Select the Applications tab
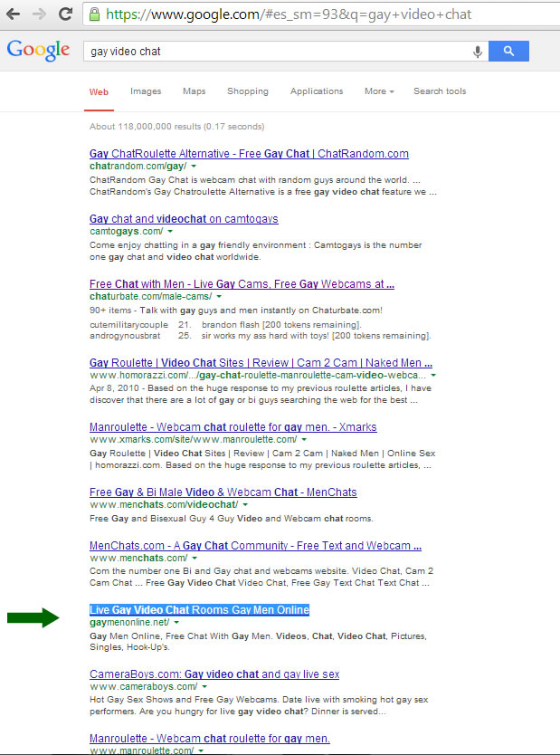560x755 pixels. pos(317,91)
